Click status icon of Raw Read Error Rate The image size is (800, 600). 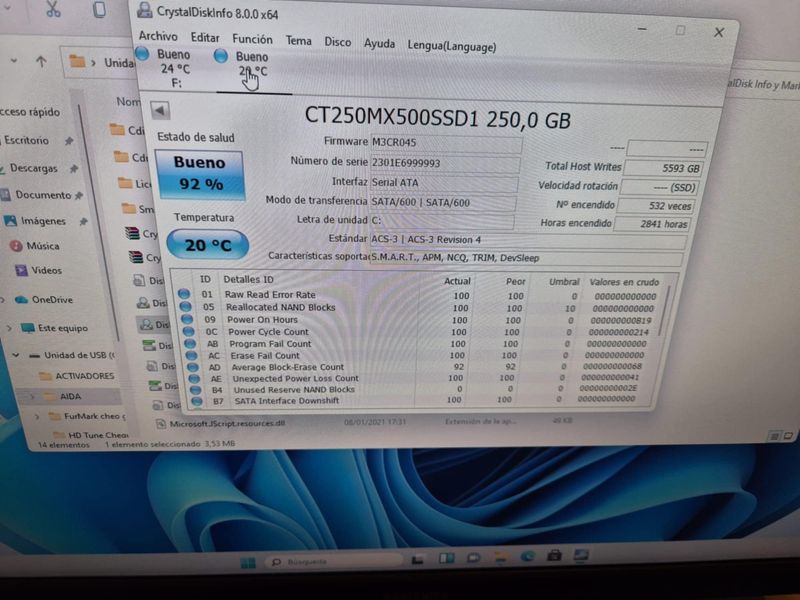coord(184,294)
